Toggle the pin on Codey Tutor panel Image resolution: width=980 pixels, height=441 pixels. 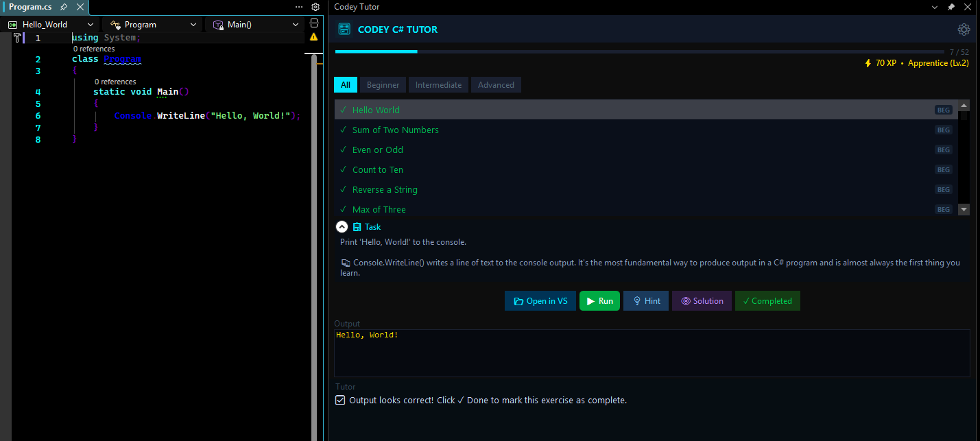point(951,7)
